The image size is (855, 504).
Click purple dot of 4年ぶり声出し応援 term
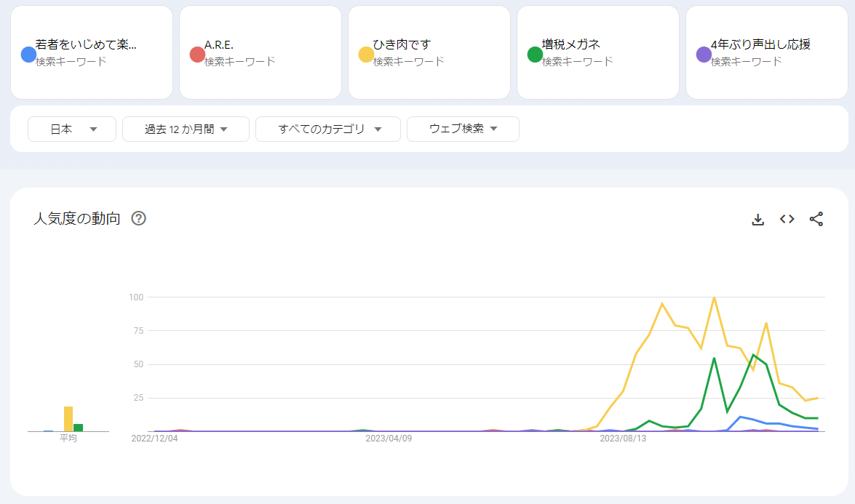click(x=704, y=55)
